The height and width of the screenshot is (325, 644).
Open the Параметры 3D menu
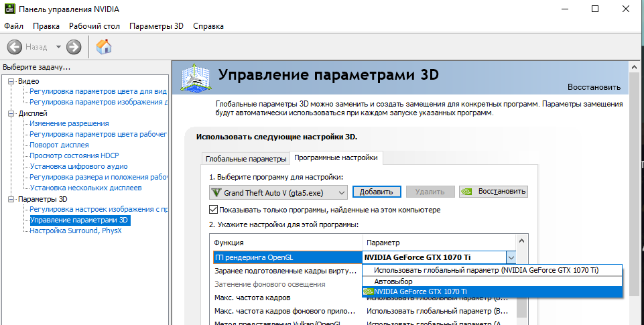(x=156, y=26)
